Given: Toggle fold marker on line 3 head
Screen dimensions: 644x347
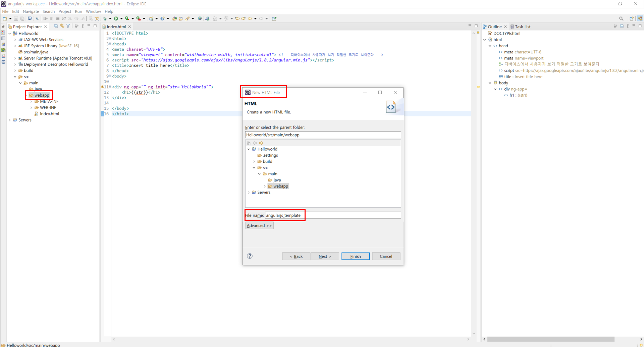Looking at the screenshot, I should coord(110,44).
